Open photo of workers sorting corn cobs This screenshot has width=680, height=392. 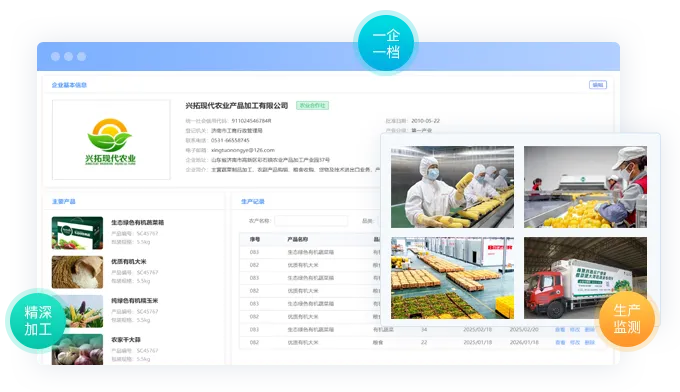point(452,187)
